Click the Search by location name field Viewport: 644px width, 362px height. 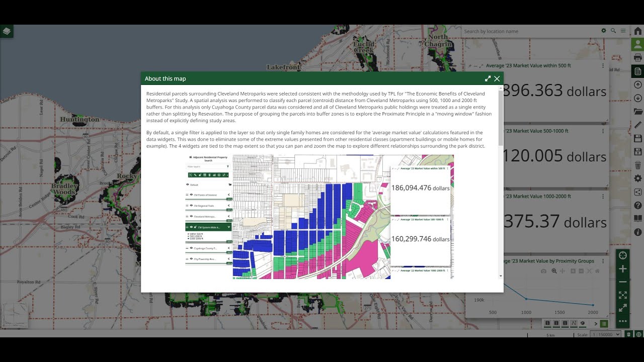(x=531, y=31)
